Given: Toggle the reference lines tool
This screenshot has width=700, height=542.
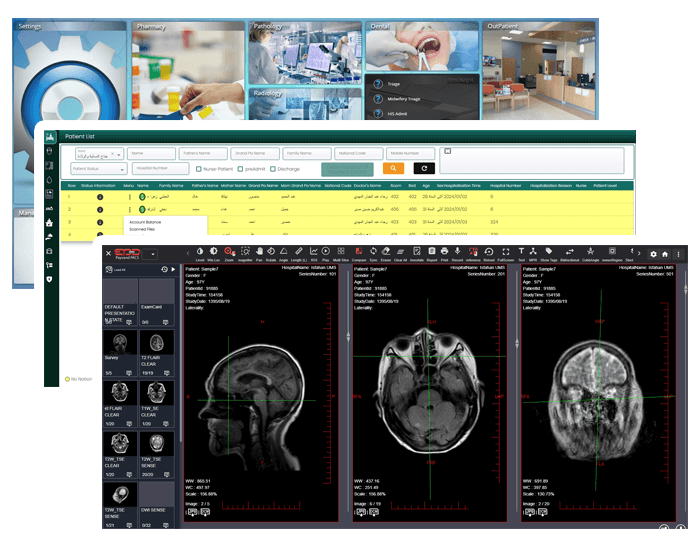Looking at the screenshot, I should point(473,253).
